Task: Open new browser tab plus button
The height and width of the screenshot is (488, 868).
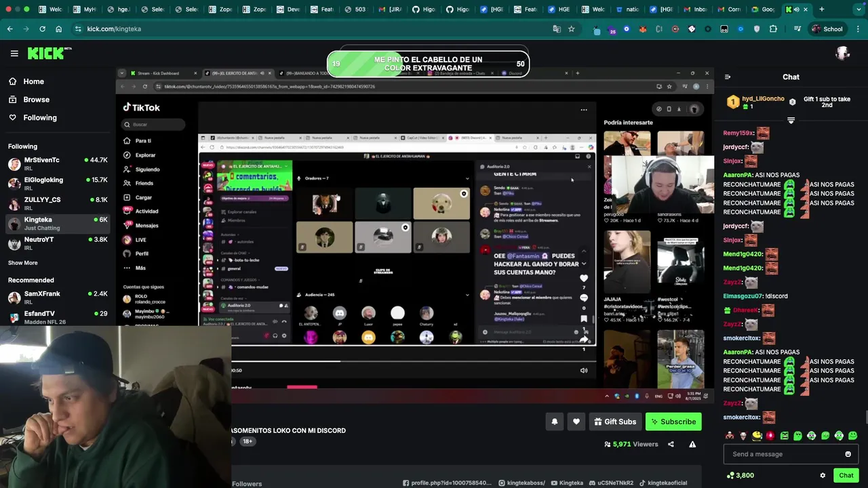Action: tap(821, 9)
